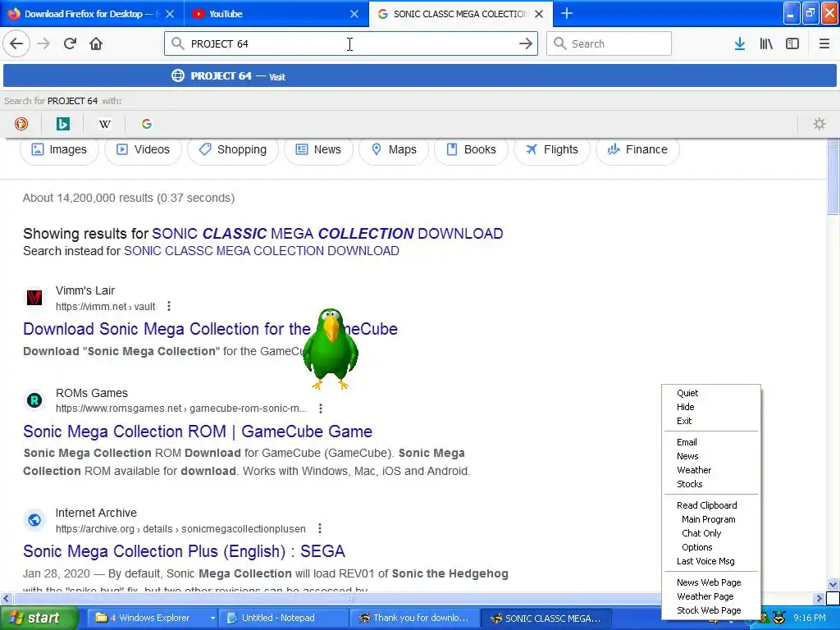
Task: Click the Forward navigation arrow
Action: (43, 43)
